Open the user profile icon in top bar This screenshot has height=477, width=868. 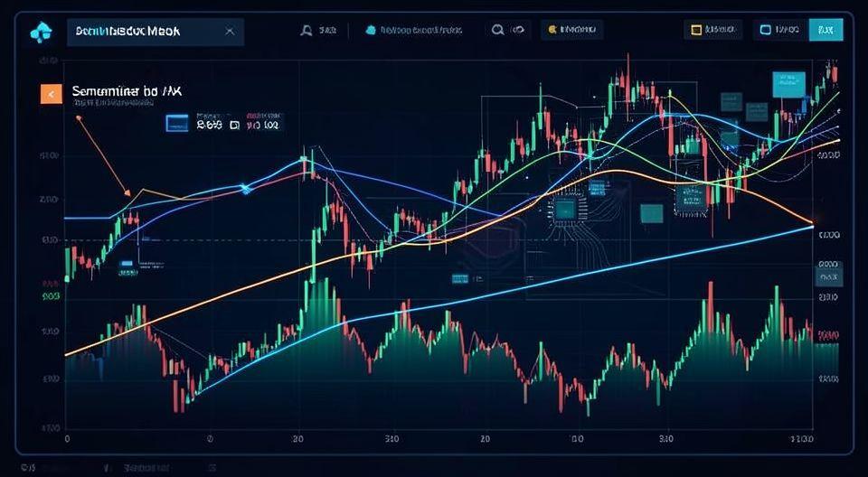click(x=307, y=31)
